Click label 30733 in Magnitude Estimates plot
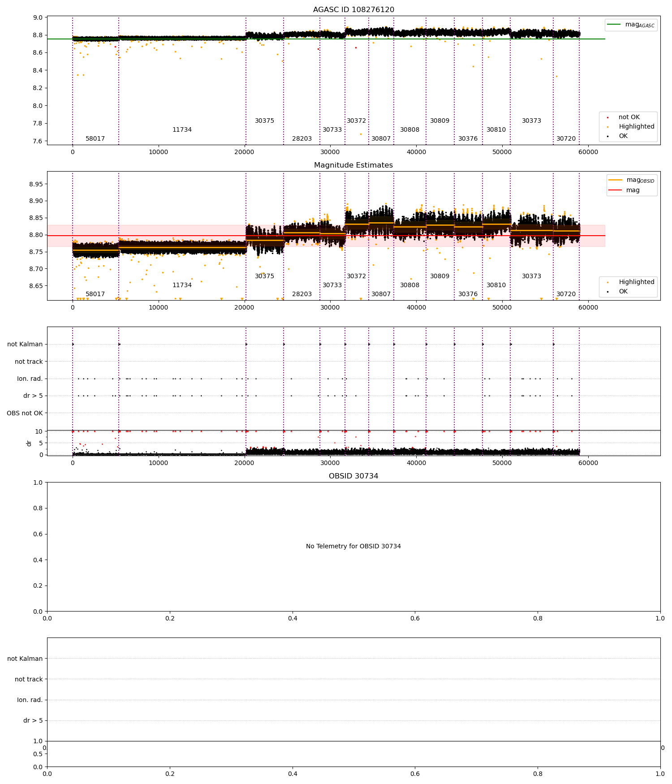672x784 pixels. coord(332,285)
